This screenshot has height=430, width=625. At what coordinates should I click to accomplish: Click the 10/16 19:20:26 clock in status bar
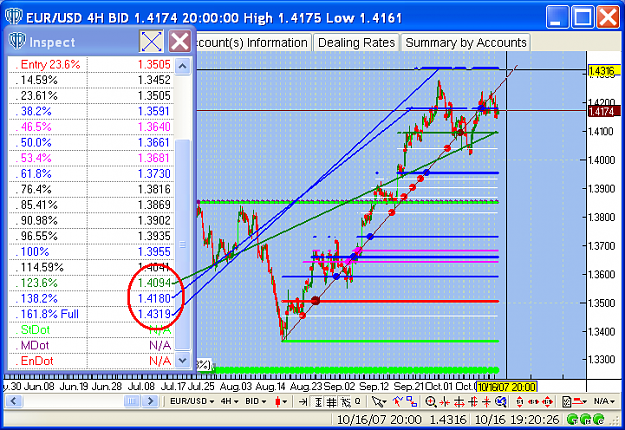tap(517, 420)
